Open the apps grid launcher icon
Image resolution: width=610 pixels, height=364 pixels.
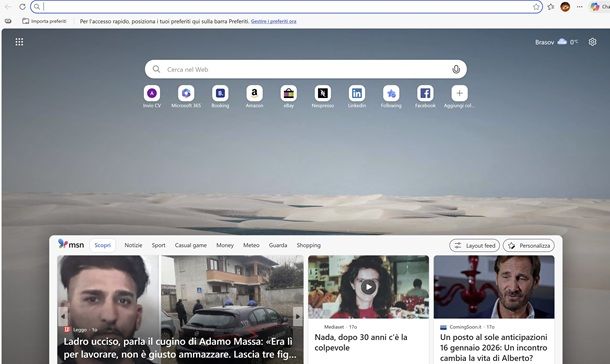[19, 42]
